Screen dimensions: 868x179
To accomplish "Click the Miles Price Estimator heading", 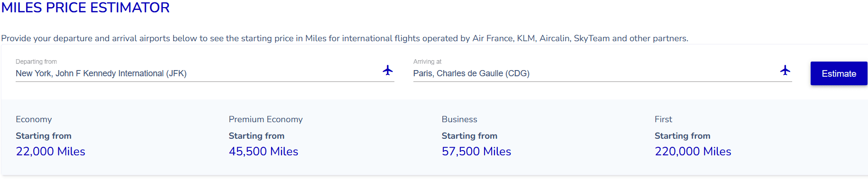I will point(85,8).
